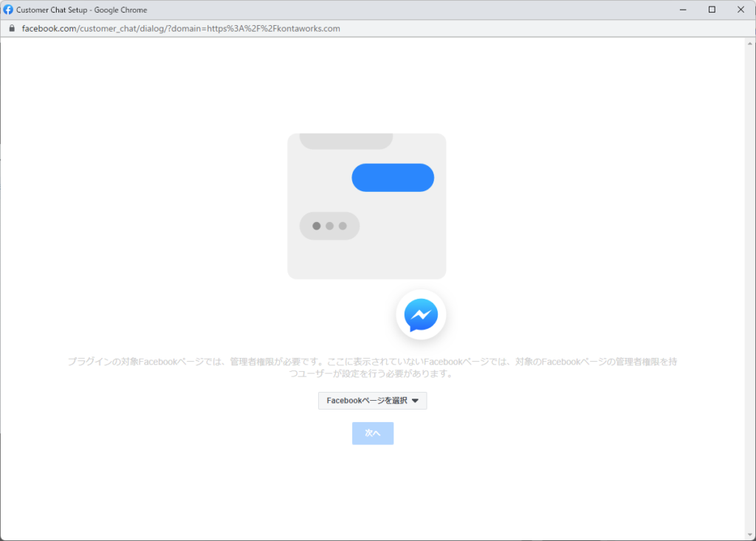Close the Customer Chat Setup window
756x541 pixels.
[741, 10]
